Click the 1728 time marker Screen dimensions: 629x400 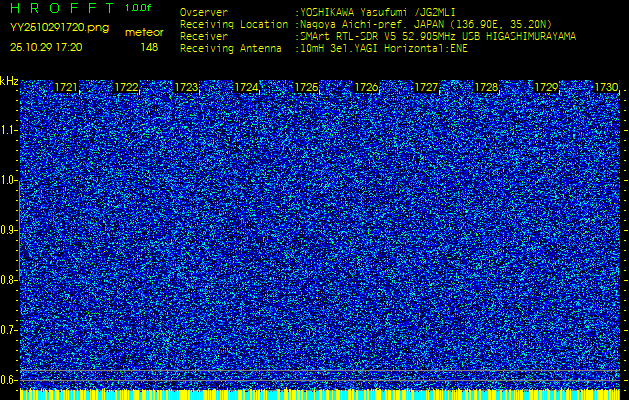coord(486,87)
